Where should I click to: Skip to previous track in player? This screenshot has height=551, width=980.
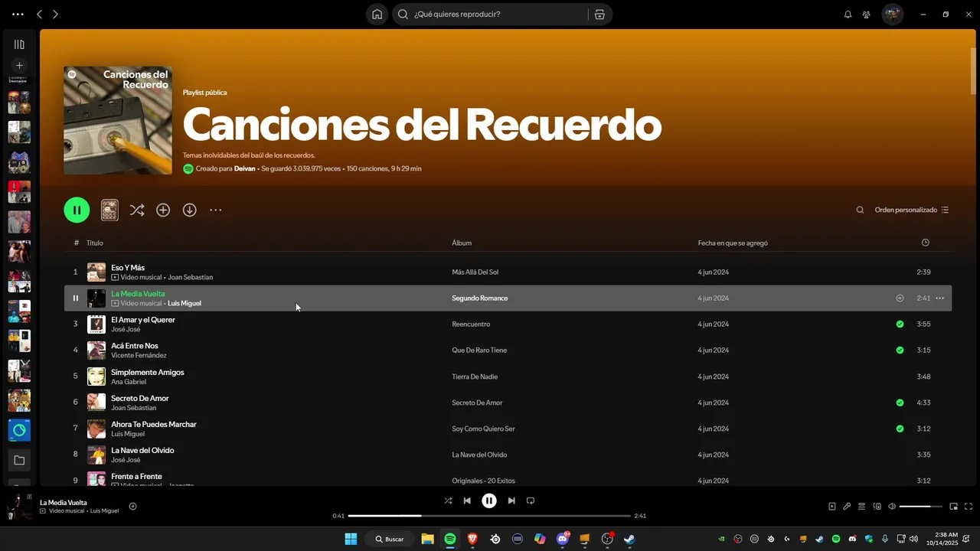coord(467,500)
